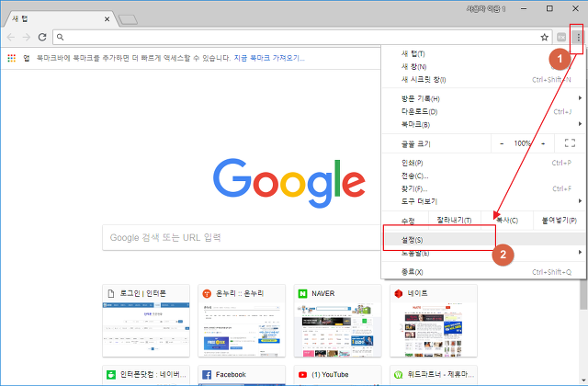This screenshot has width=588, height=386.
Task: Close the 새 탭 tab
Action: click(x=107, y=18)
